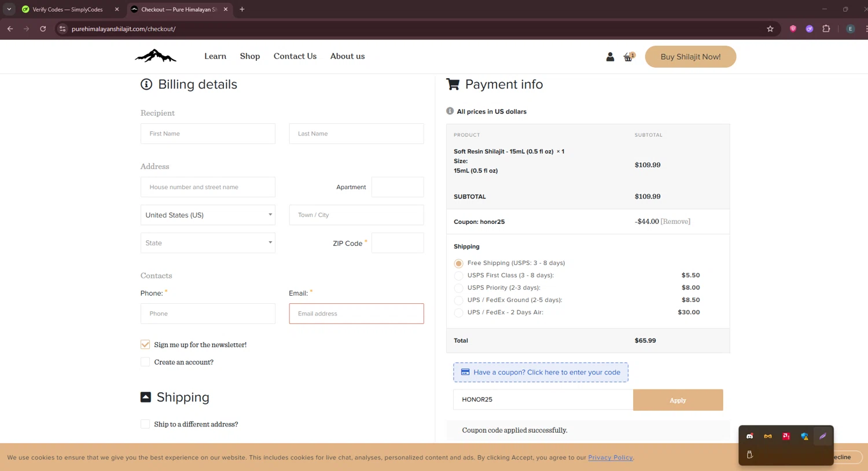
Task: Click the House number and street field
Action: tap(208, 187)
